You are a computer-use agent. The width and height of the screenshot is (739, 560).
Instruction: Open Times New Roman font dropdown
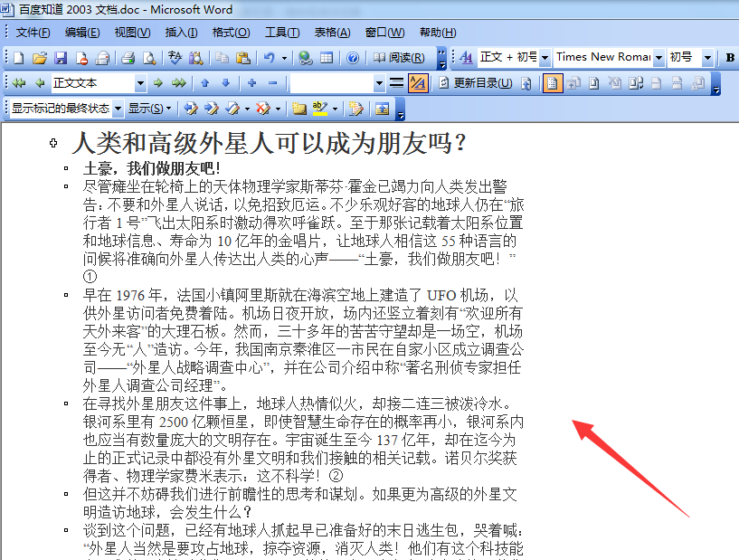[658, 58]
